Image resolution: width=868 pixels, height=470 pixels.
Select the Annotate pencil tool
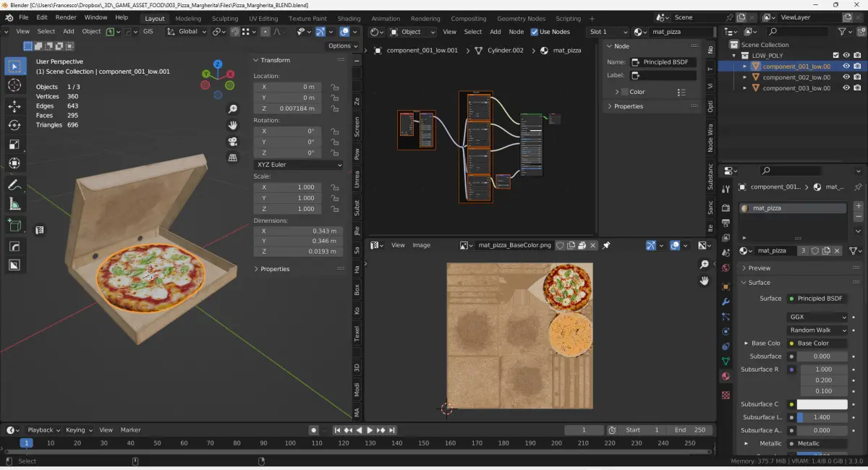(x=14, y=185)
